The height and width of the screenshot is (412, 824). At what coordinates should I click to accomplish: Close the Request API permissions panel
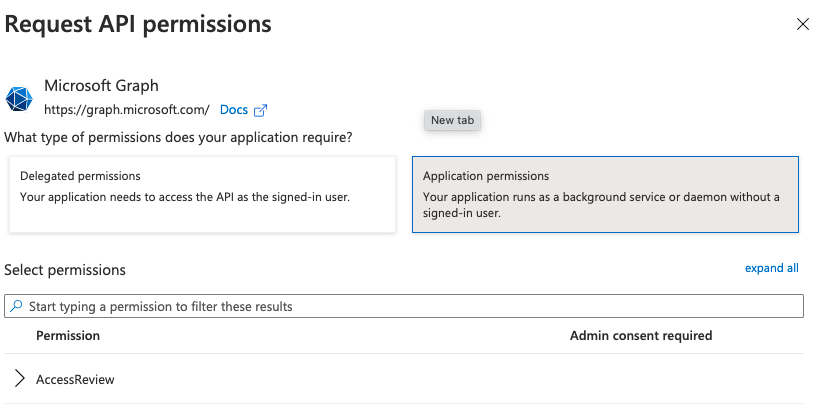click(x=802, y=24)
